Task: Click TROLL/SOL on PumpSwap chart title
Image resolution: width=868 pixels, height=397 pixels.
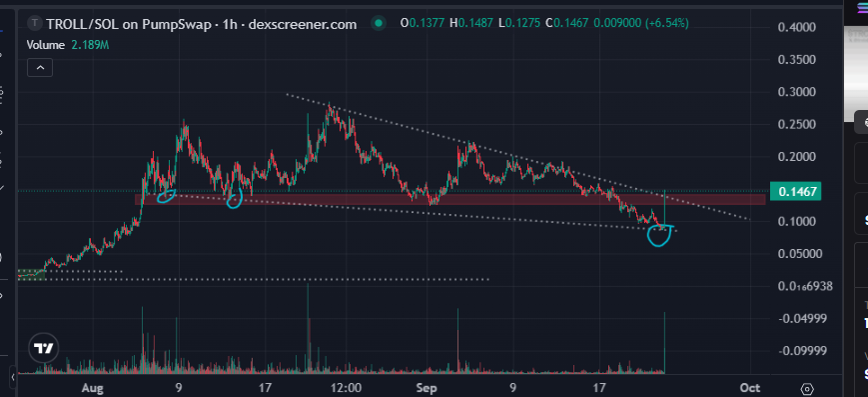Action: pyautogui.click(x=202, y=24)
